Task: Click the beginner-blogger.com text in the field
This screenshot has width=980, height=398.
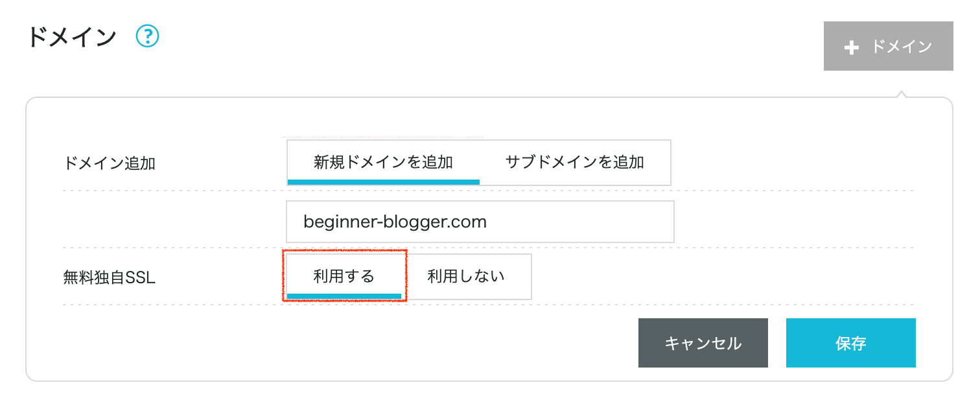Action: [395, 222]
